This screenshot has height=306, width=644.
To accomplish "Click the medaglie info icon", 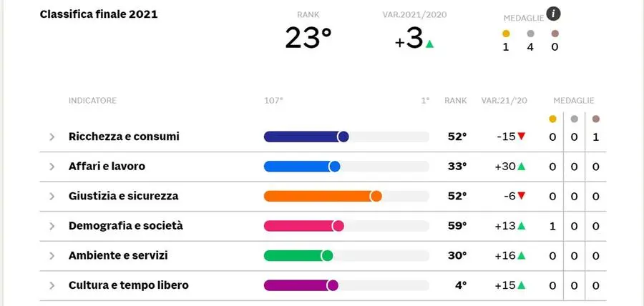I will tap(554, 14).
